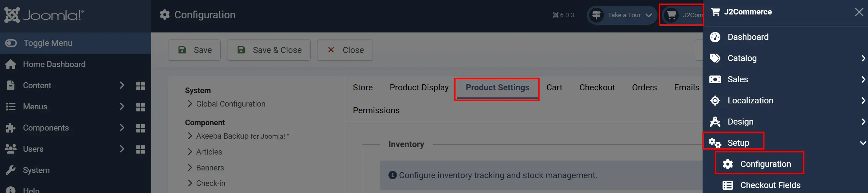The height and width of the screenshot is (193, 868).
Task: Click the Design tools icon
Action: 715,122
